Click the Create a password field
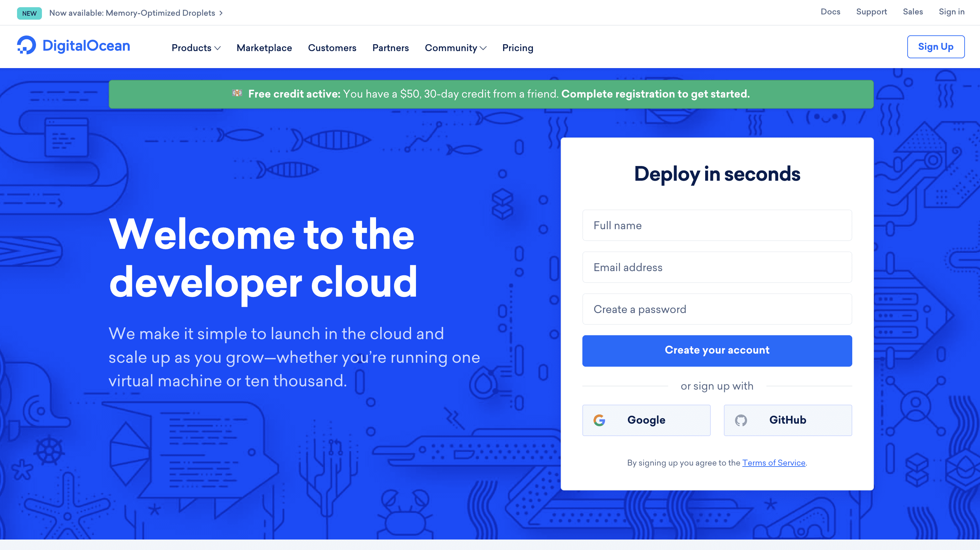Viewport: 980px width, 550px height. [x=717, y=309]
